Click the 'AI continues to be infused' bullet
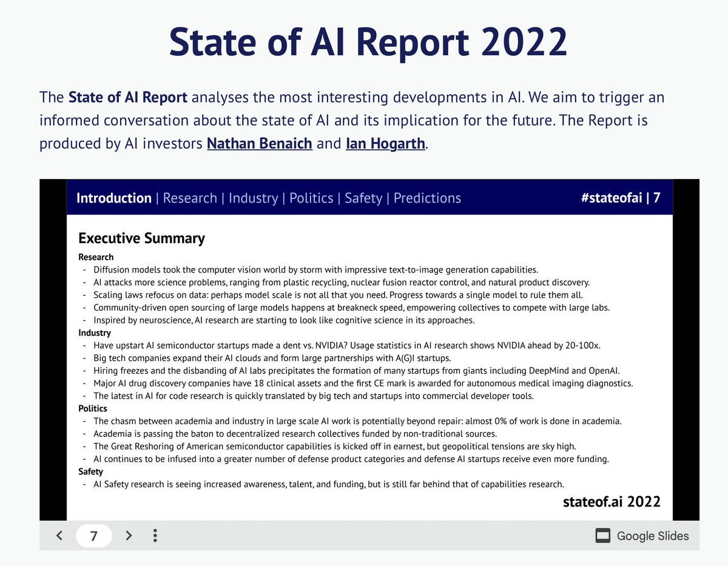 [351, 459]
